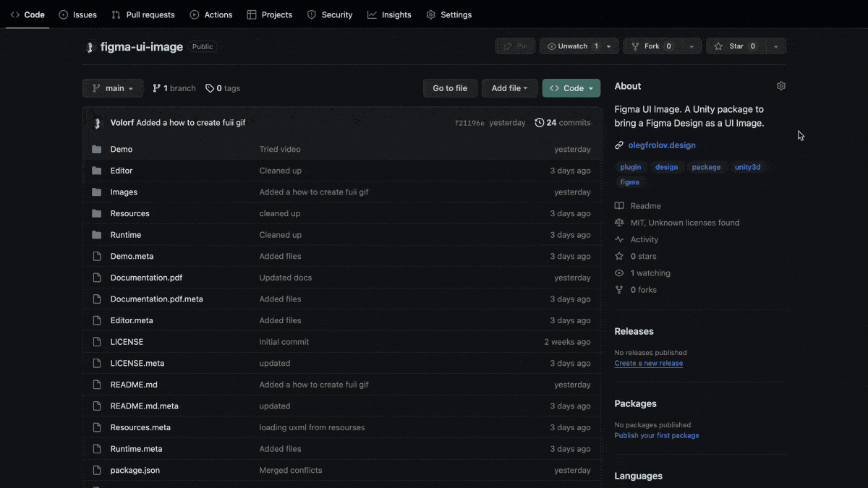The width and height of the screenshot is (868, 488).
Task: Star the repository
Action: click(x=736, y=46)
